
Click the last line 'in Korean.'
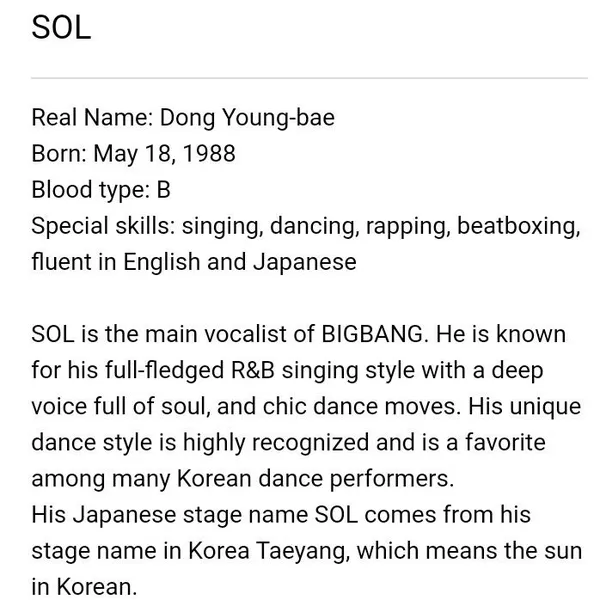[x=84, y=587]
